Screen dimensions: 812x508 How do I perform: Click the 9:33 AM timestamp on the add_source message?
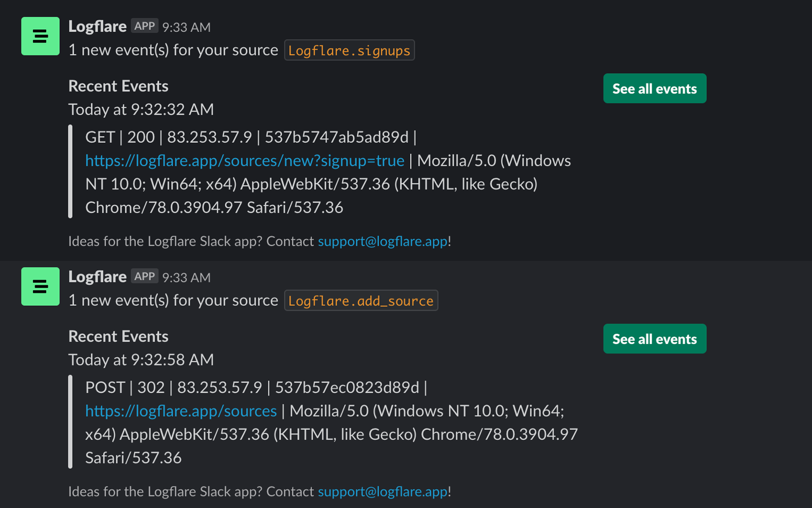pyautogui.click(x=186, y=278)
